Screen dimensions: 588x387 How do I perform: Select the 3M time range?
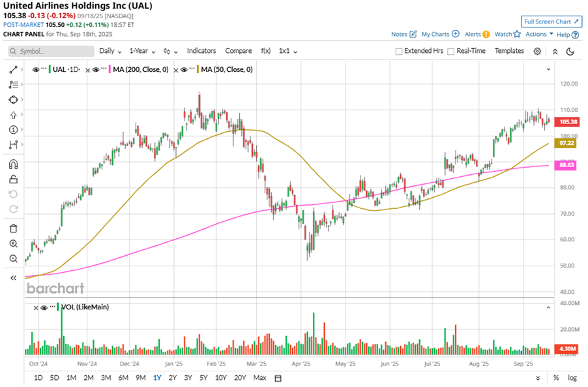pos(106,378)
